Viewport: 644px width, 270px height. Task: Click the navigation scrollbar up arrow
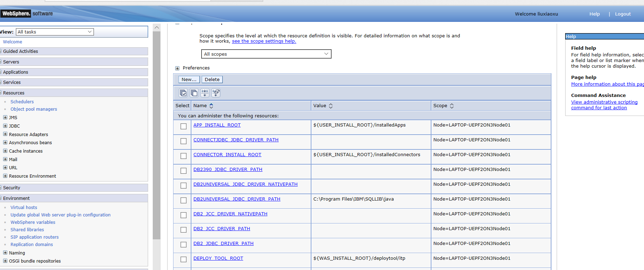157,27
